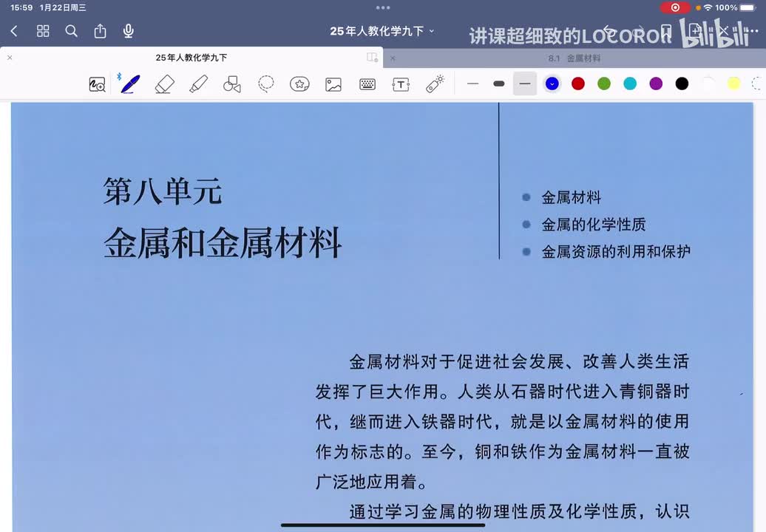Open the multitasking three-dot menu at top
Screen dimensions: 766x532
click(x=383, y=8)
